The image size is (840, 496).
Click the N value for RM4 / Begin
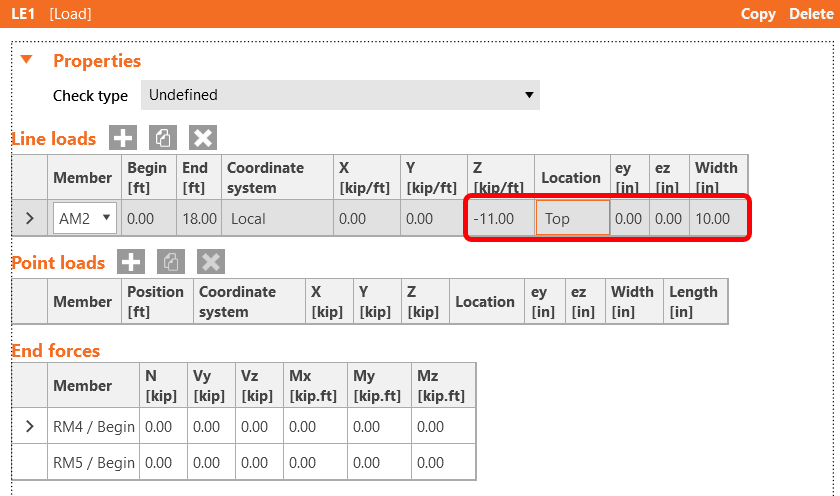coord(159,427)
